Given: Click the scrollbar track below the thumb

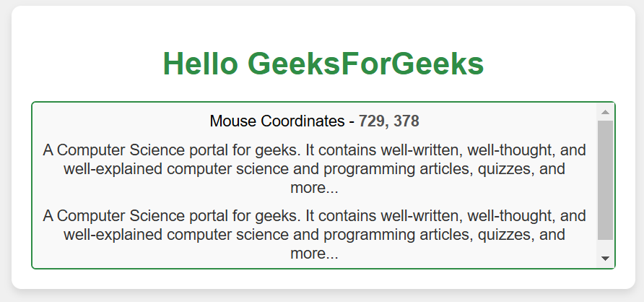Looking at the screenshot, I should pyautogui.click(x=605, y=246).
